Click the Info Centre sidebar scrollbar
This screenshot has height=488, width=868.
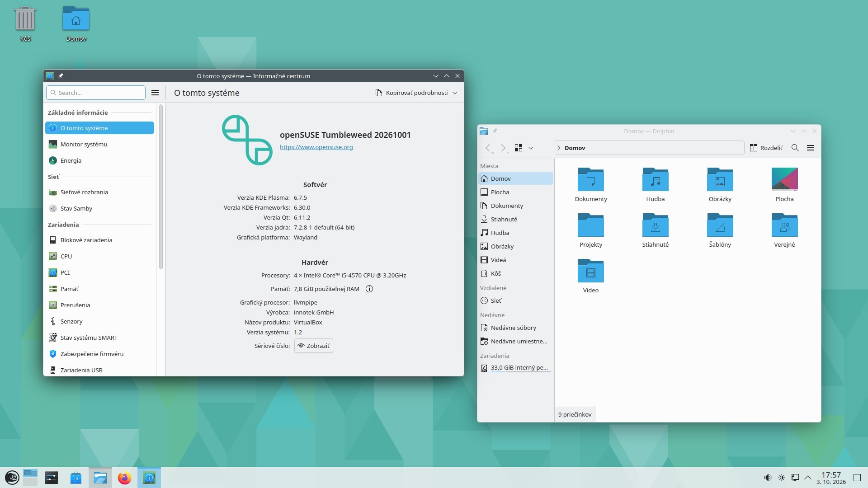pos(161,187)
